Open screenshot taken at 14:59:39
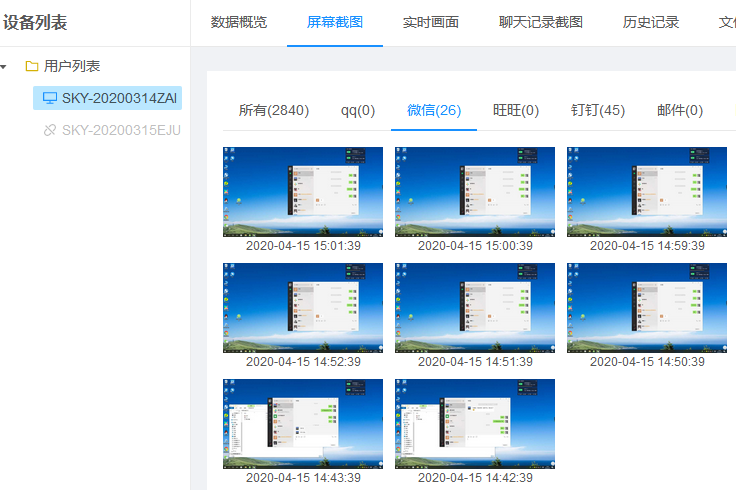Viewport: 736px width, 490px height. coord(647,192)
